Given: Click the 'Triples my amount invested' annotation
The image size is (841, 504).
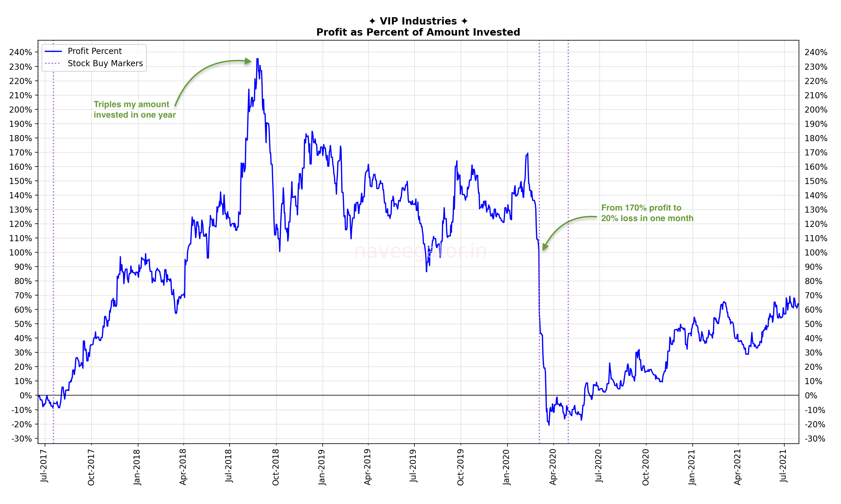Looking at the screenshot, I should pyautogui.click(x=135, y=109).
